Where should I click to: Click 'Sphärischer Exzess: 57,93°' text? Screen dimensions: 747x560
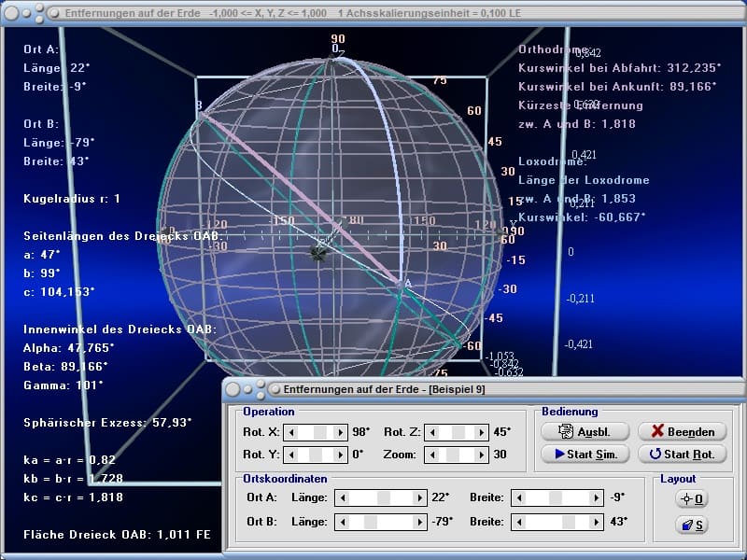tap(107, 423)
